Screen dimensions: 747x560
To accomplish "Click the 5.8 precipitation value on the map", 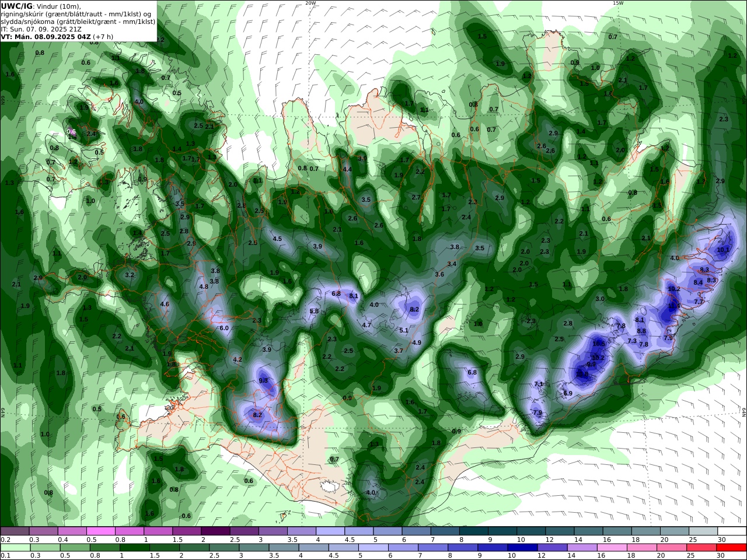I will pos(314,311).
